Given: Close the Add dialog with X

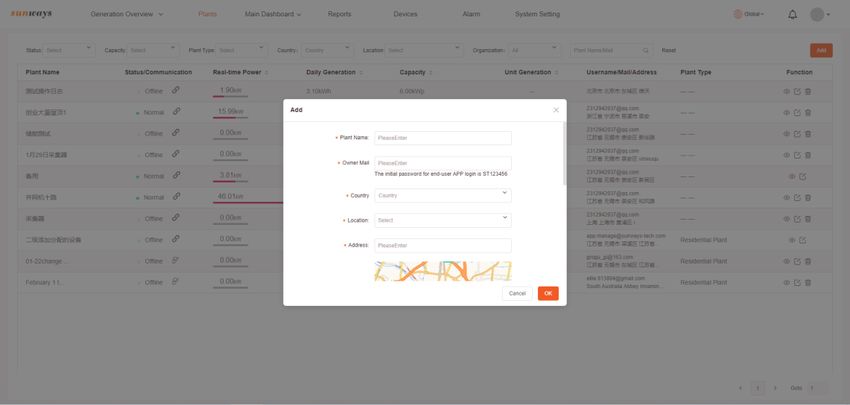Looking at the screenshot, I should [556, 110].
